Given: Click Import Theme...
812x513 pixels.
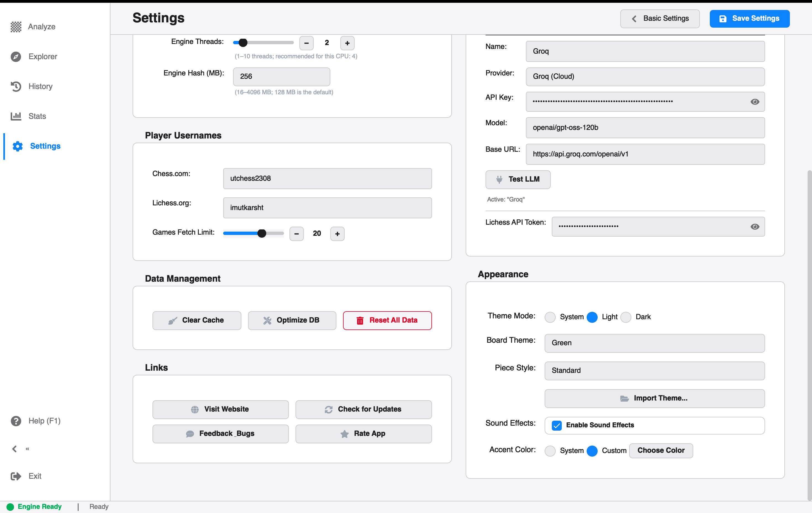Looking at the screenshot, I should tap(654, 398).
